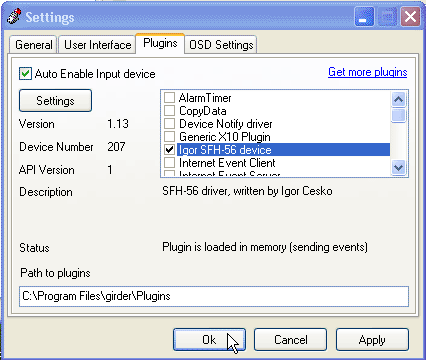Open the Get more plugins link

pos(367,72)
